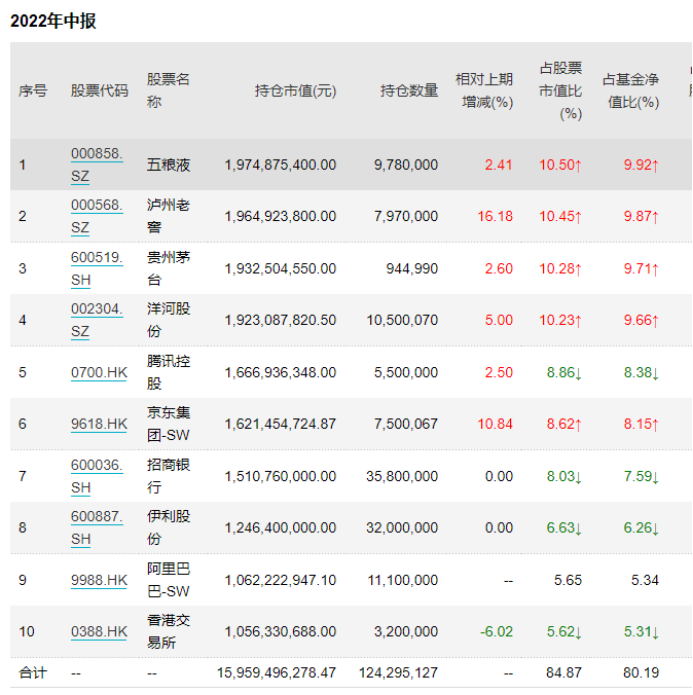Screen dimensions: 693x695
Task: Click the 9988.HK stock code link
Action: click(x=99, y=580)
